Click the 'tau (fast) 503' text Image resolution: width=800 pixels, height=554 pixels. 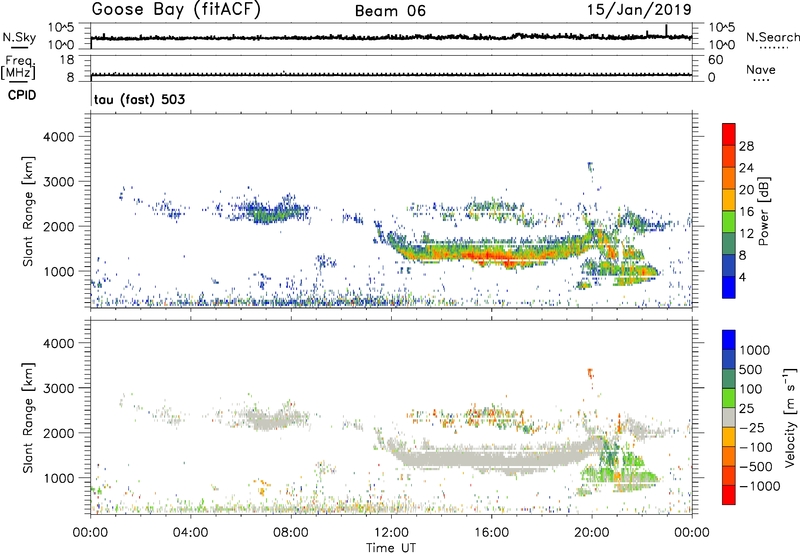139,99
